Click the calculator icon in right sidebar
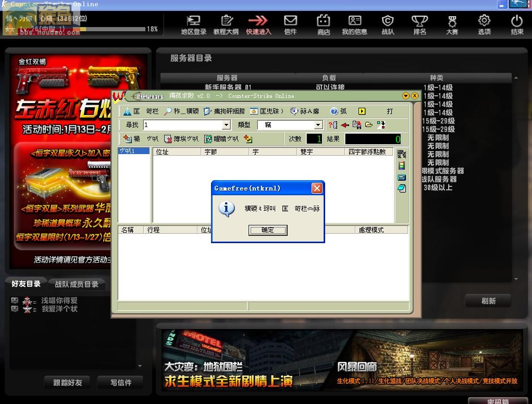The height and width of the screenshot is (404, 532). coord(402,177)
